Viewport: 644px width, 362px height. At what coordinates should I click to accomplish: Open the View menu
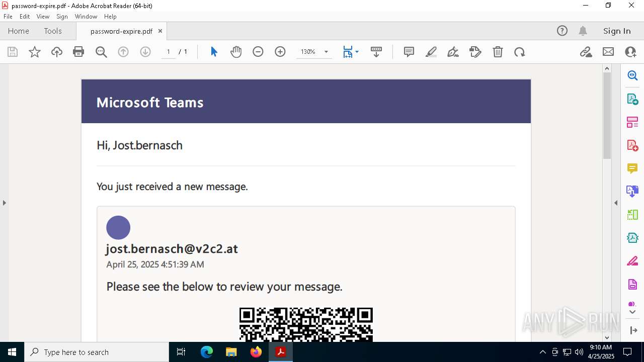(43, 17)
